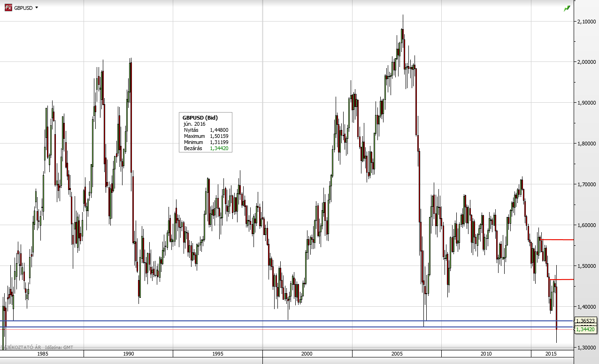Click the 1,70000 price axis label
The image size is (599, 364).
click(586, 184)
